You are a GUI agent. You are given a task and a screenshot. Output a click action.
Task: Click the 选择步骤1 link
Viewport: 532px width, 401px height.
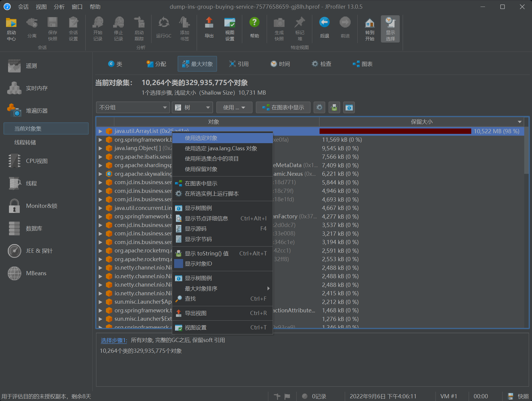point(114,340)
